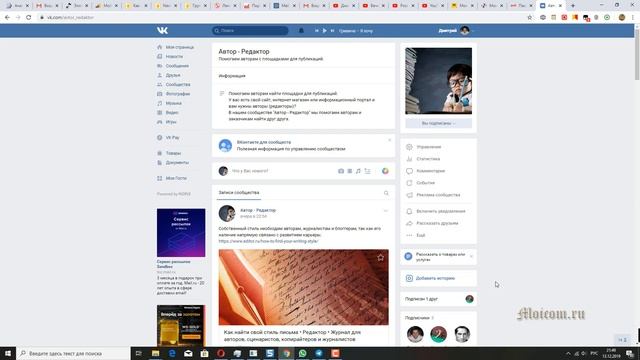The image size is (640, 360).
Task: Open the Дмитрий profile menu
Action: pyautogui.click(x=455, y=31)
